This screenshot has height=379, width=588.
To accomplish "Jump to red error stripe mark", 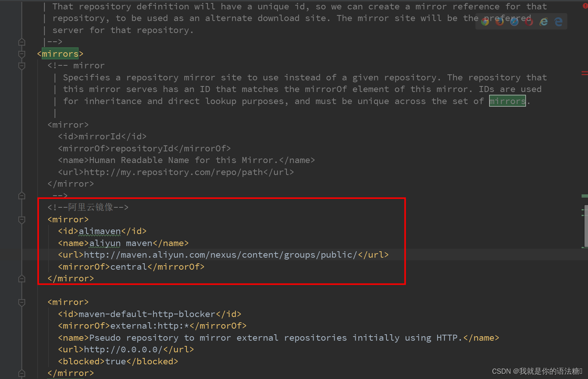I will [585, 73].
